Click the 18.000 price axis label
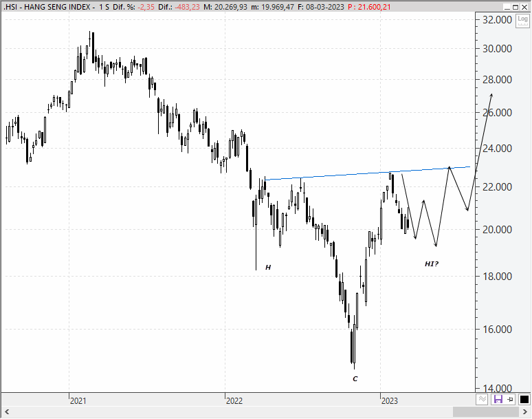This screenshot has width=532, height=419. click(x=497, y=277)
